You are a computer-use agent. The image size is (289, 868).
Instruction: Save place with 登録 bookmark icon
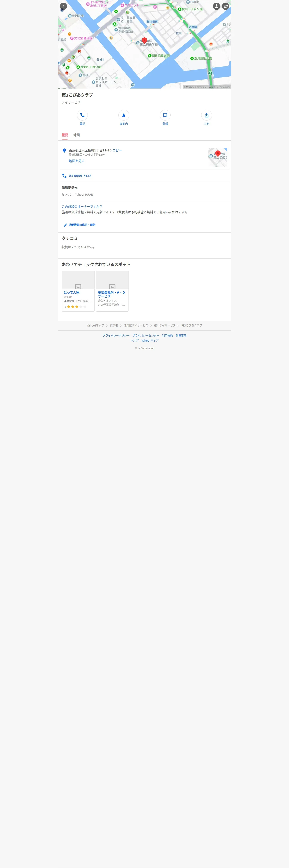[165, 115]
